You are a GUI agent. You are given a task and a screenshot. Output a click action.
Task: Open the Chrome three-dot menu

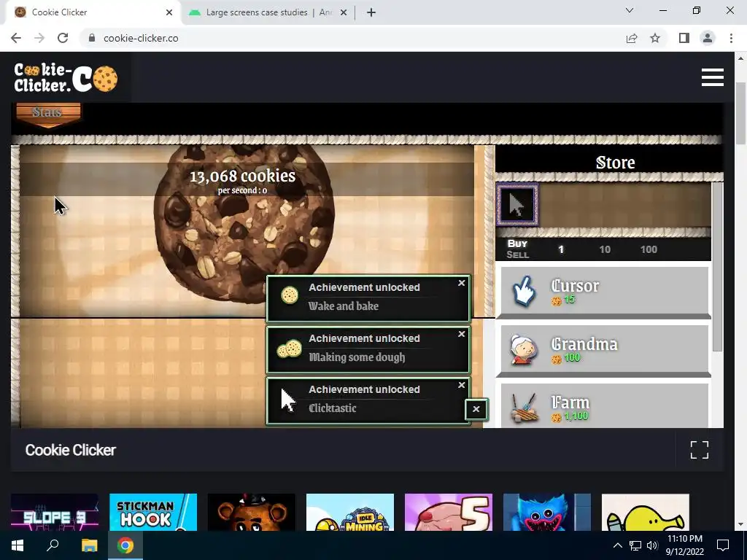click(x=731, y=38)
